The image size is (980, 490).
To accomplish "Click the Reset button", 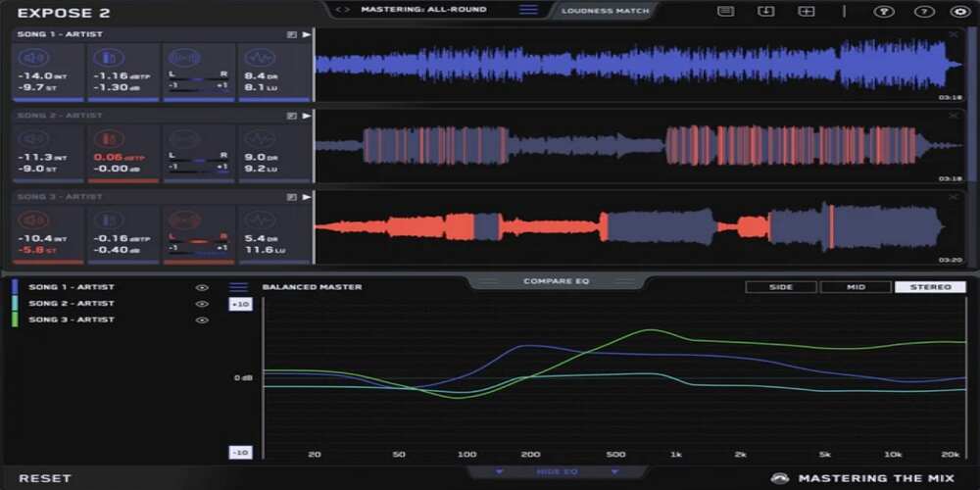I will (45, 479).
